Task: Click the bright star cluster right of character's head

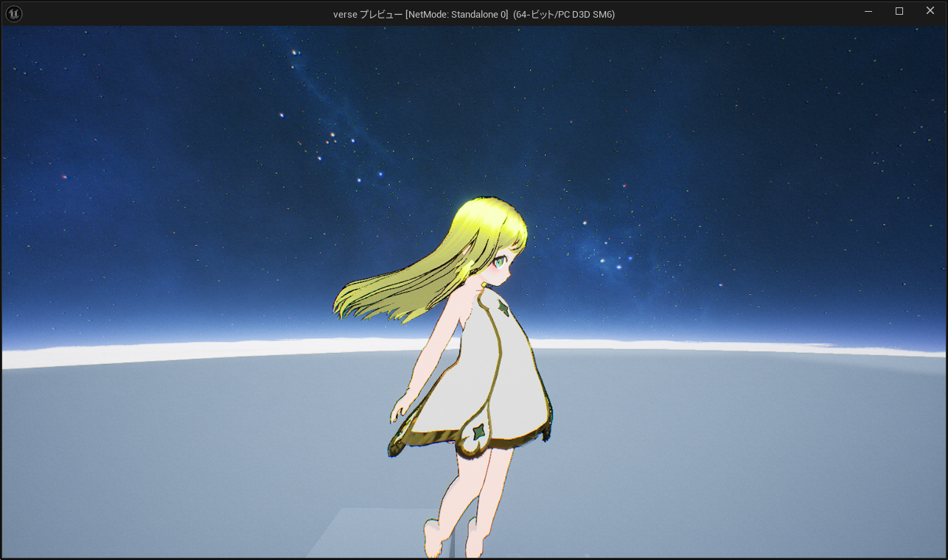Action: 612,262
